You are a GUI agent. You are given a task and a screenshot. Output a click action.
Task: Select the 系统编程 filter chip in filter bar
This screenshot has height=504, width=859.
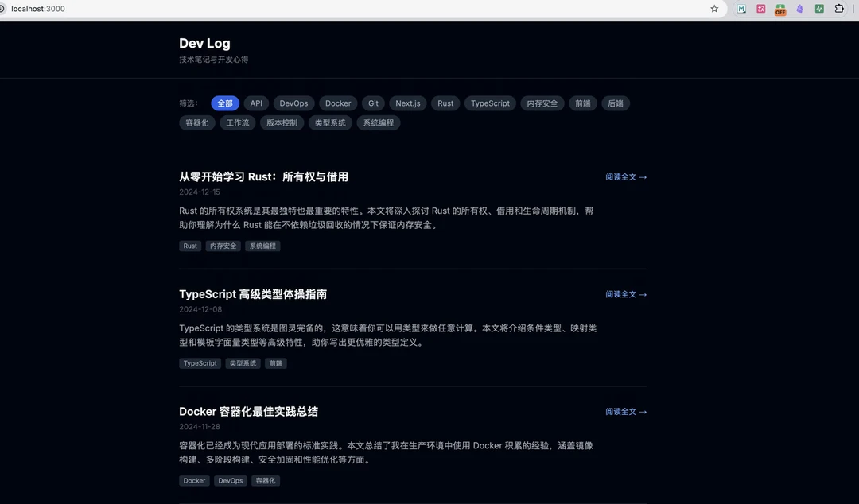379,122
